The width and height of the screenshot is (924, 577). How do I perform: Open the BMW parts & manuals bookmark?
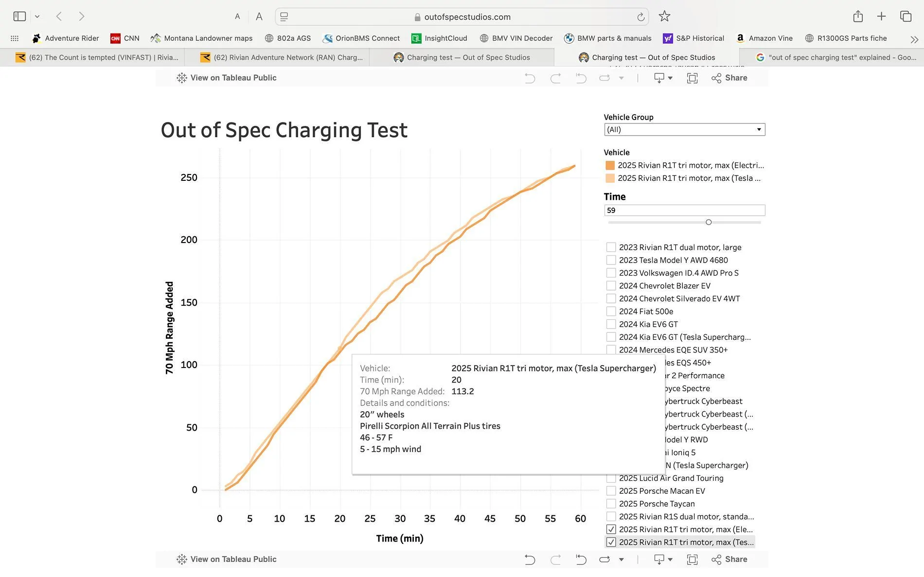pyautogui.click(x=608, y=38)
